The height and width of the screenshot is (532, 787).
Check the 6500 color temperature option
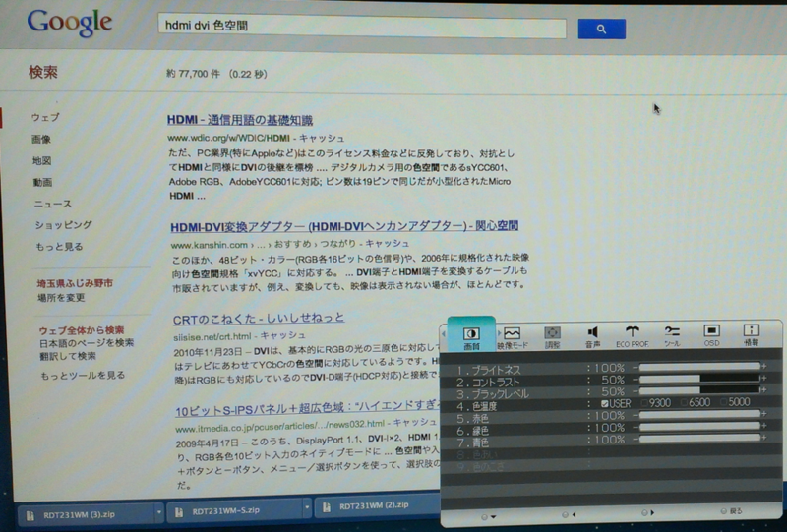point(684,402)
